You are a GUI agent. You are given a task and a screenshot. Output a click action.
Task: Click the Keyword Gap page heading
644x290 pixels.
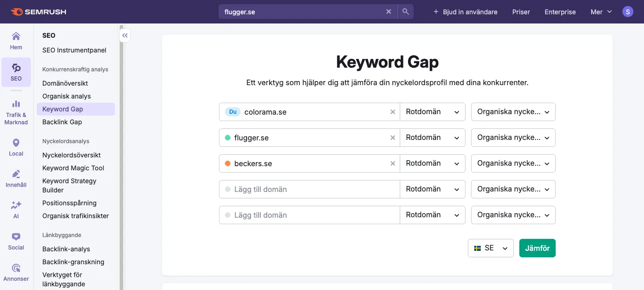point(387,62)
